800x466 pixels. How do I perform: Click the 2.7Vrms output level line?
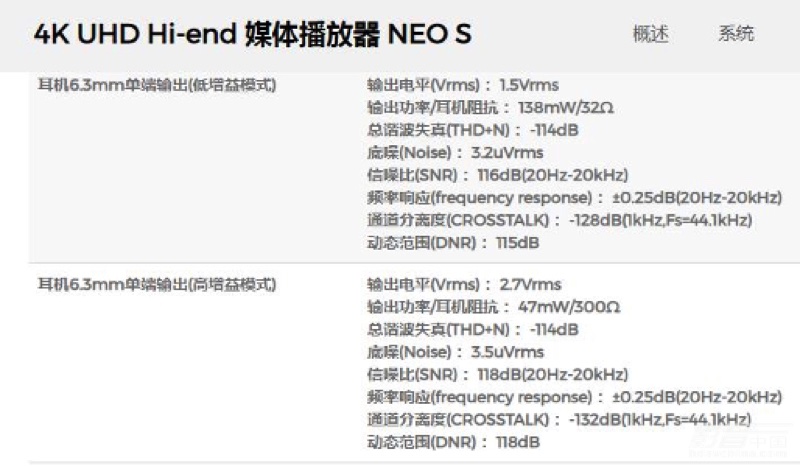[464, 284]
